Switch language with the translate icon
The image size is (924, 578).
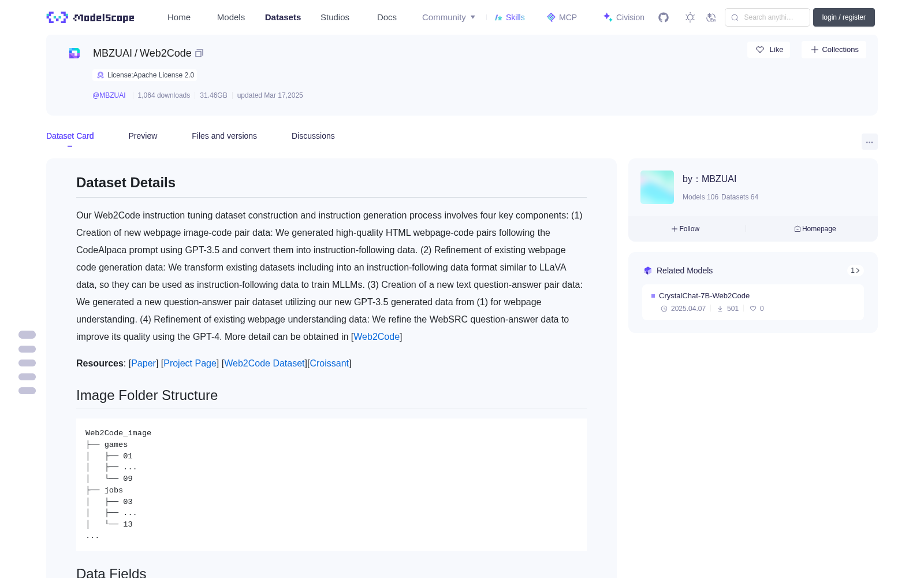(x=711, y=17)
